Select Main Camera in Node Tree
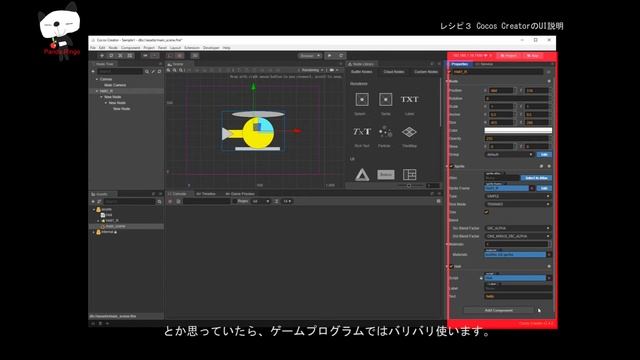The height and width of the screenshot is (360, 640). pos(115,85)
